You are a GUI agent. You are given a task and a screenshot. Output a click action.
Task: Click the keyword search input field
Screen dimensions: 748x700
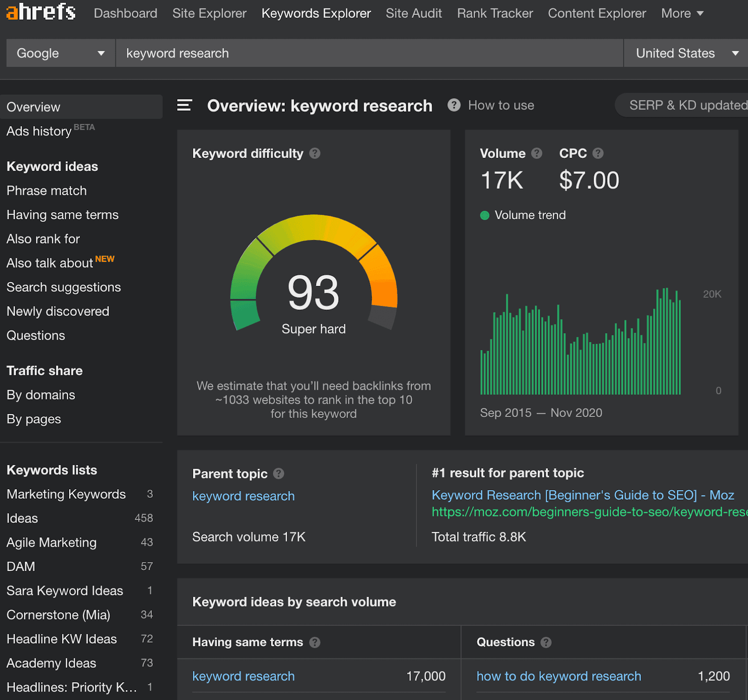coord(369,53)
